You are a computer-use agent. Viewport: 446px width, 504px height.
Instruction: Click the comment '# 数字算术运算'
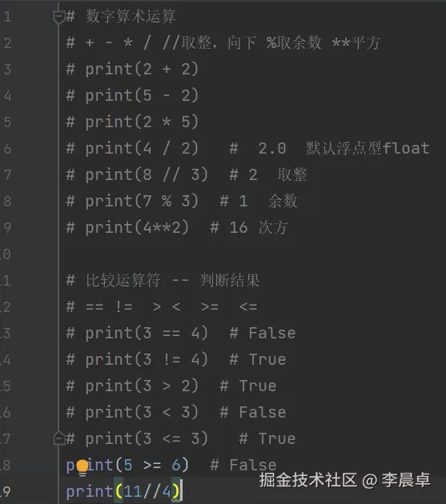tap(121, 16)
